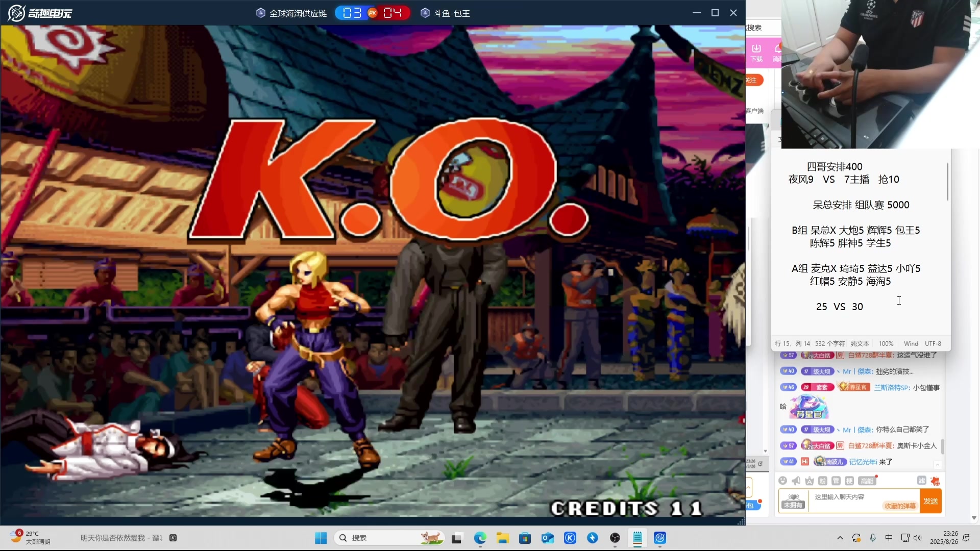Click the game window resize grip corner
Image resolution: width=980 pixels, height=551 pixels.
coord(741,521)
